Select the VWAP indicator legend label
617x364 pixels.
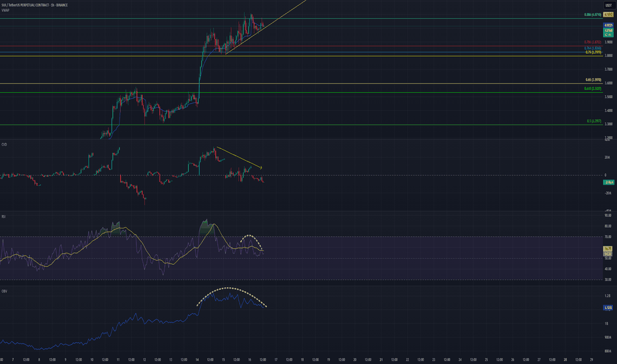coord(5,10)
